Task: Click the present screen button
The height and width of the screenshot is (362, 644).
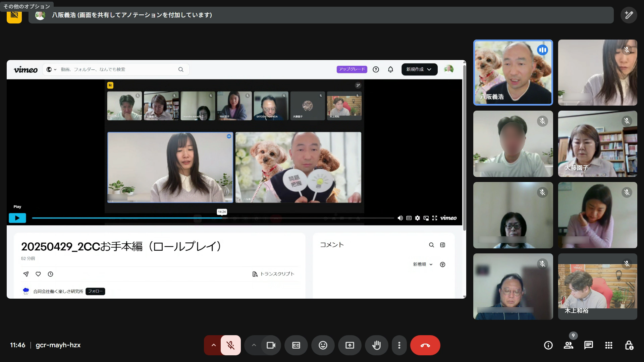Action: tap(350, 345)
